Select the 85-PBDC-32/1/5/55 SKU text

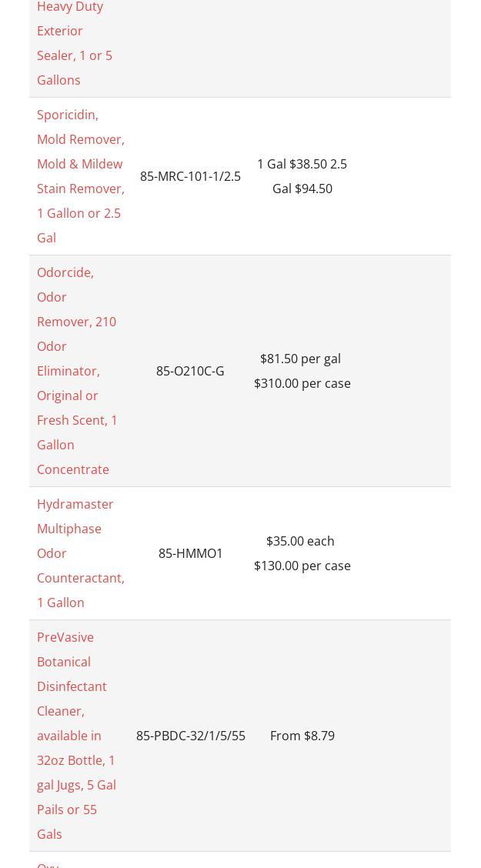tap(190, 736)
